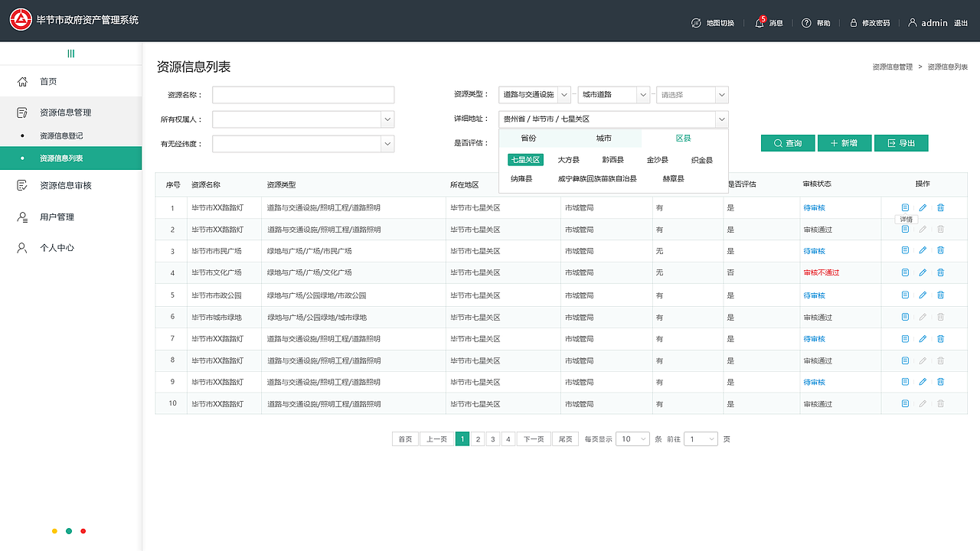
Task: Click the green dot in the sidebar
Action: [x=69, y=531]
